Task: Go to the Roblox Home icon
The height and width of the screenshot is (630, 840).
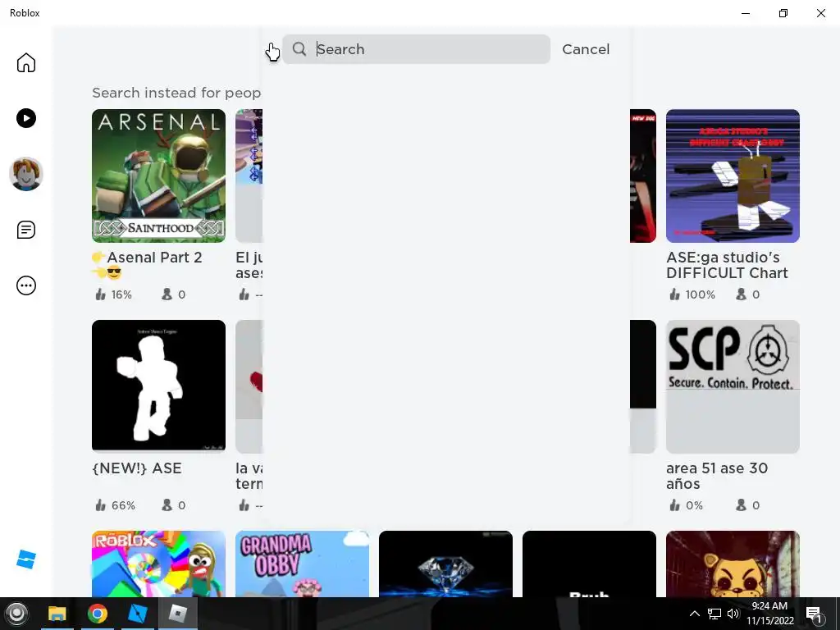Action: 25,62
